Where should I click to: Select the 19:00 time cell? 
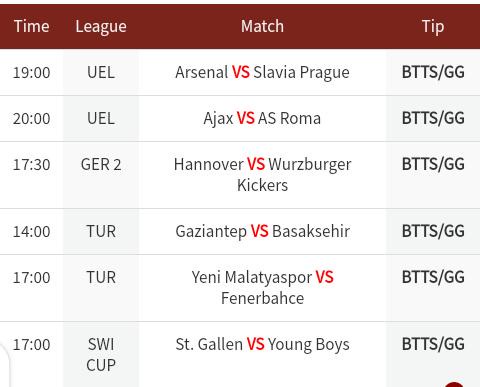click(32, 73)
